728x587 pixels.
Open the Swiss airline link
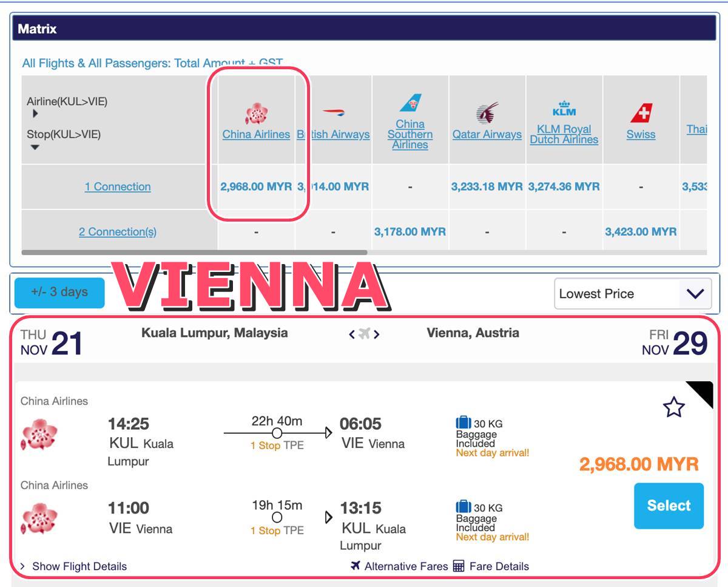(641, 134)
